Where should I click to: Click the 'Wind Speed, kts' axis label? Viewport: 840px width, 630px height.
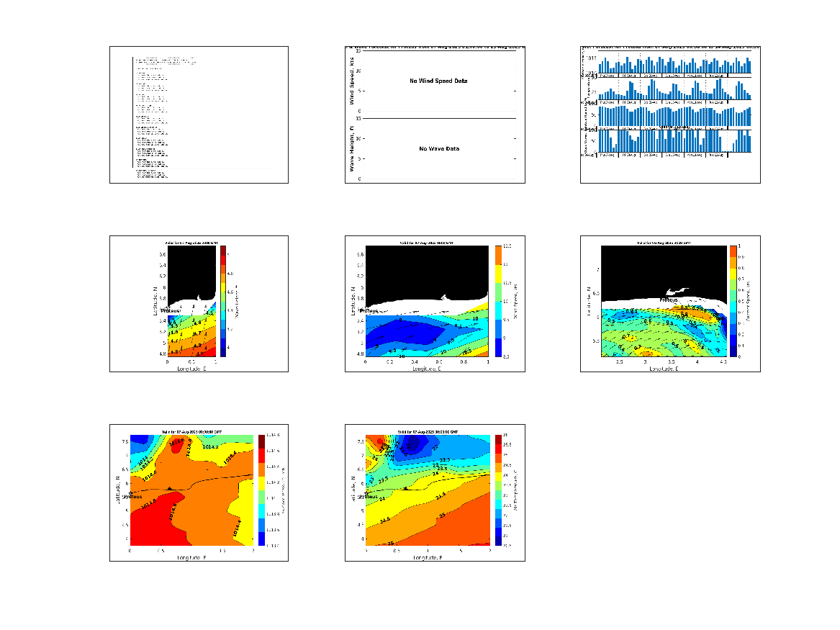point(352,81)
